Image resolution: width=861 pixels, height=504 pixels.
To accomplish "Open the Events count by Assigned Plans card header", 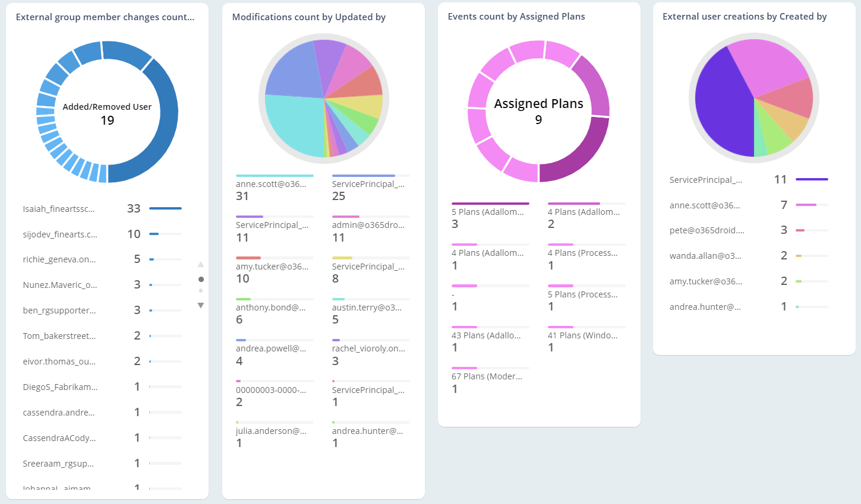I will pyautogui.click(x=516, y=17).
